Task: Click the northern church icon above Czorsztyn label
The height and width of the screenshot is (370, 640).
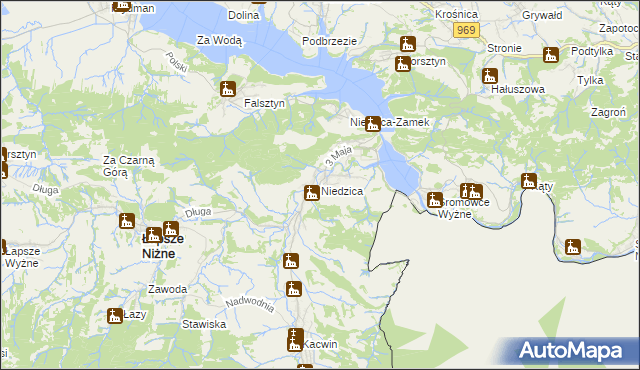Action: click(407, 44)
